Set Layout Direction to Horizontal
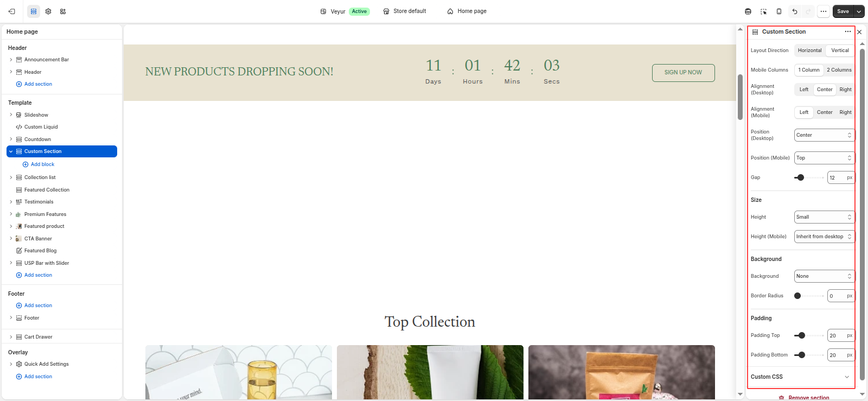The height and width of the screenshot is (401, 868). coord(809,50)
